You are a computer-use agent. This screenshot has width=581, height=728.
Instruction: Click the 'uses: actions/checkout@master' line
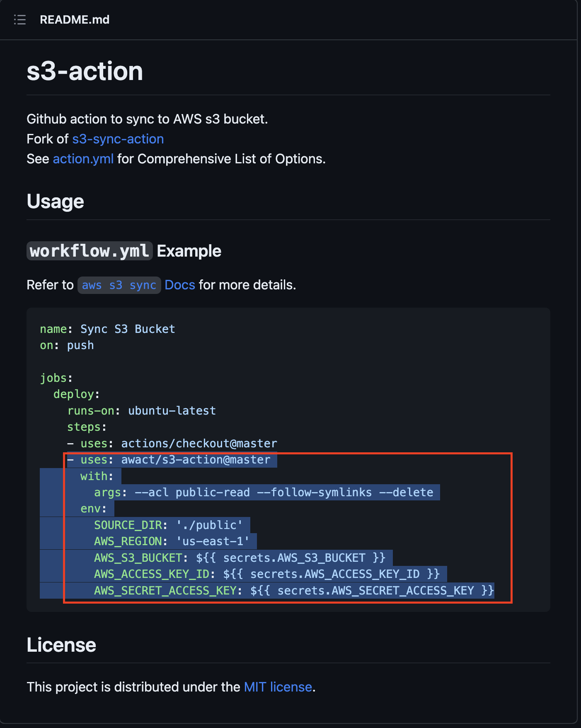tap(172, 444)
